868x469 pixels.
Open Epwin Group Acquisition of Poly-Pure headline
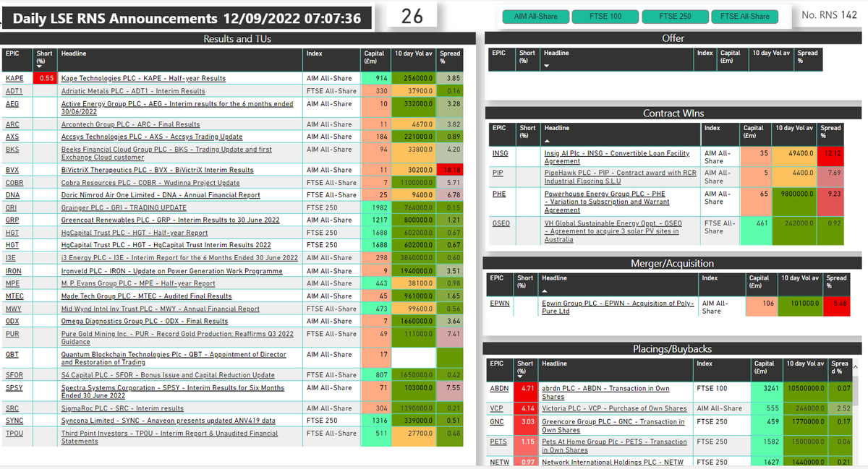click(x=618, y=307)
